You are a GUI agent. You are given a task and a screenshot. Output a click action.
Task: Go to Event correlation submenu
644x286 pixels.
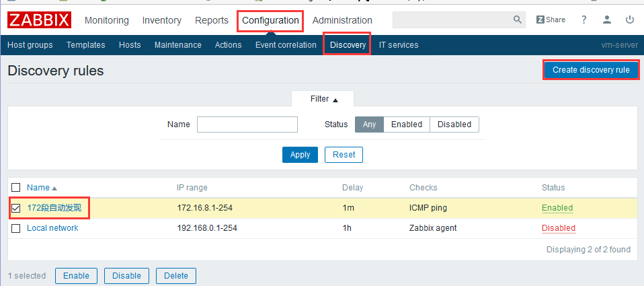[x=286, y=45]
